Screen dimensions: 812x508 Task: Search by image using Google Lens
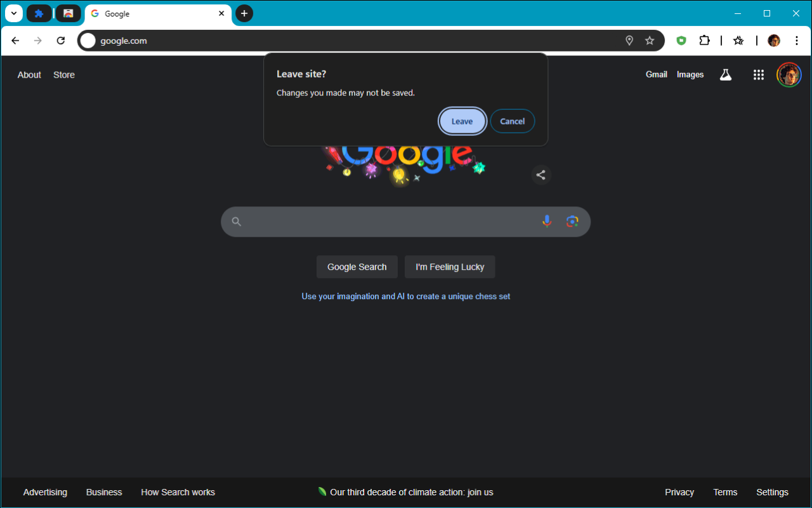pos(572,221)
